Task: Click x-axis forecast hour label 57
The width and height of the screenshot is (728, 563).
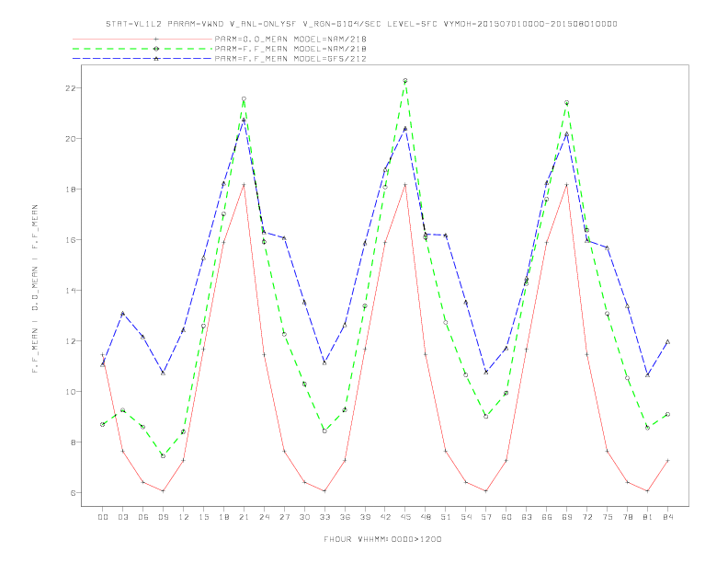Action: pyautogui.click(x=486, y=517)
